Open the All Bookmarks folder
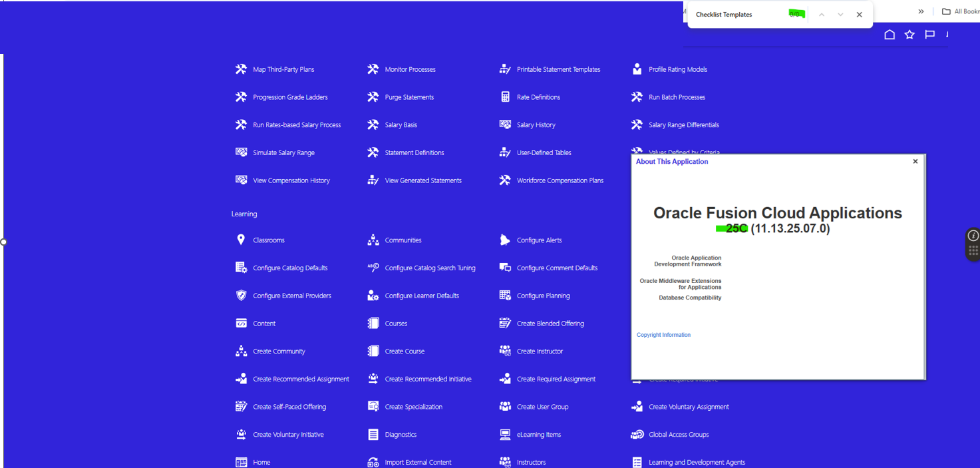 point(961,11)
